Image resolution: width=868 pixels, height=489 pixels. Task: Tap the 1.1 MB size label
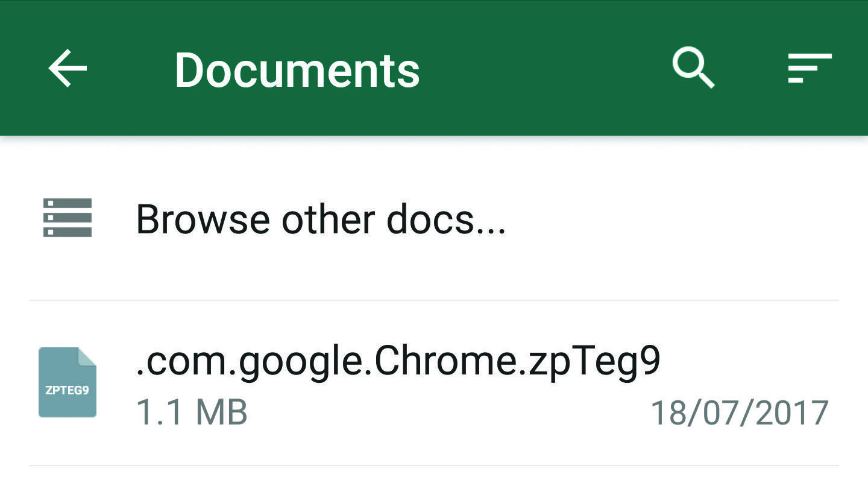(x=191, y=411)
